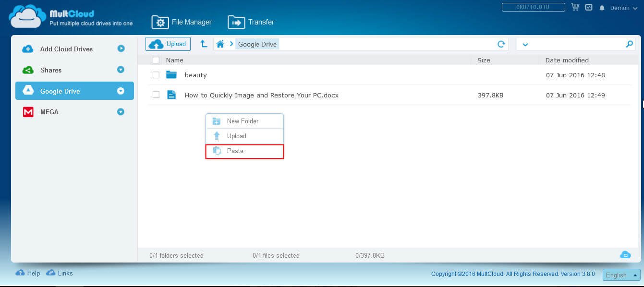Open the search options dropdown chevron
The image size is (644, 287).
click(525, 45)
